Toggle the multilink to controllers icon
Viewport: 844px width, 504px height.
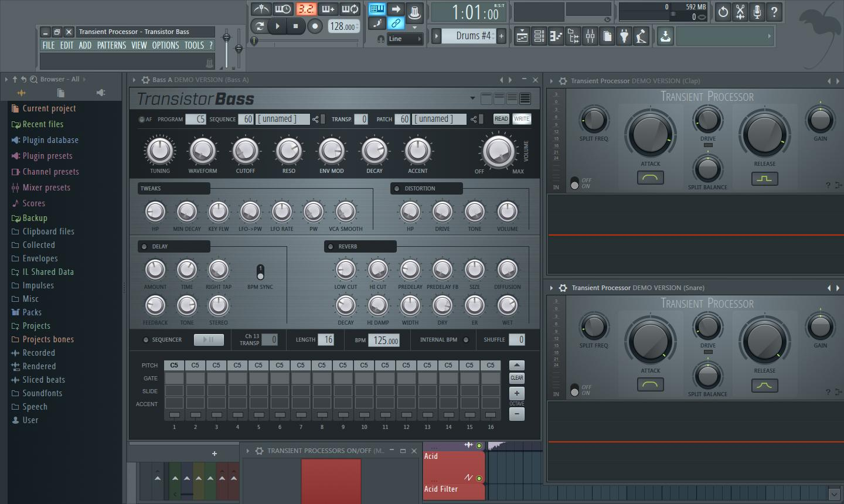[396, 23]
